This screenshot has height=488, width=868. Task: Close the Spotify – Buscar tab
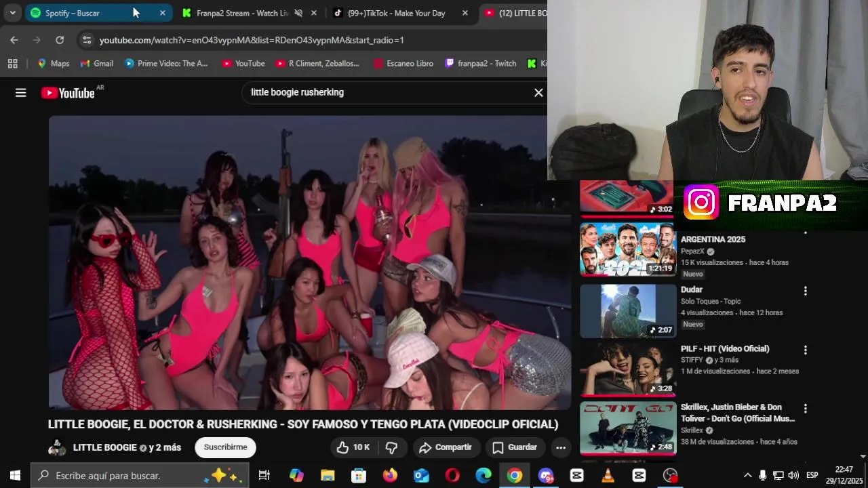(162, 13)
